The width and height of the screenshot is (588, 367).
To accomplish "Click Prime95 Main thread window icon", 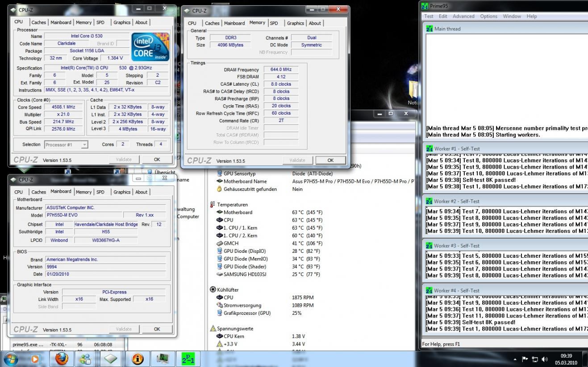I will (x=430, y=29).
